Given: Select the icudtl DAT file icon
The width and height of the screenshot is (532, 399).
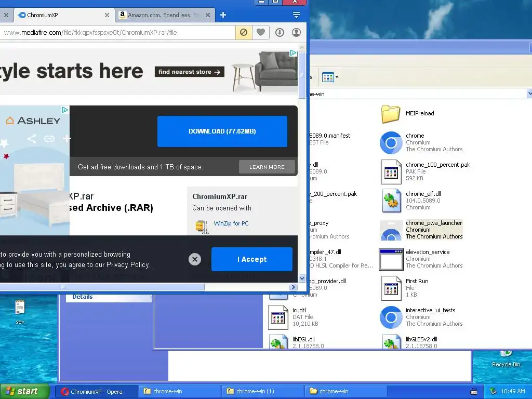Looking at the screenshot, I should coord(278,317).
